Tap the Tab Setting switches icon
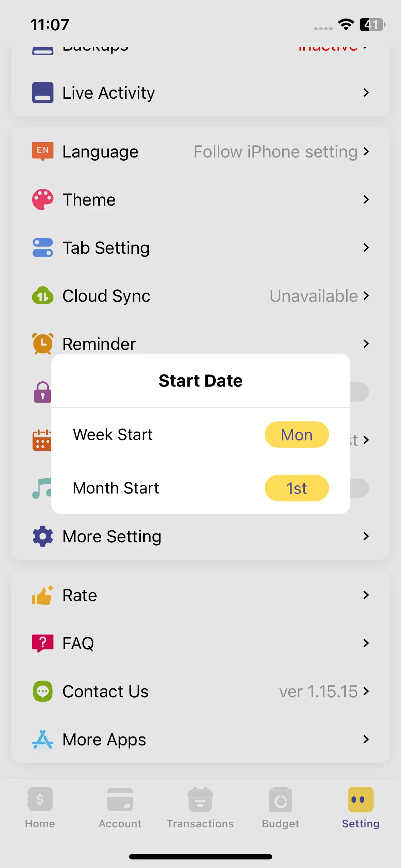The height and width of the screenshot is (868, 401). 43,248
